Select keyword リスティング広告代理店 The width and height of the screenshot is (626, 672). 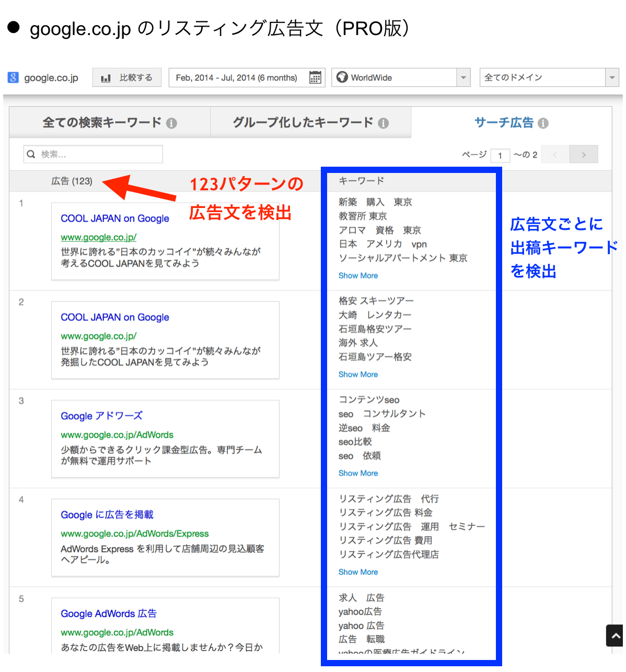[389, 554]
